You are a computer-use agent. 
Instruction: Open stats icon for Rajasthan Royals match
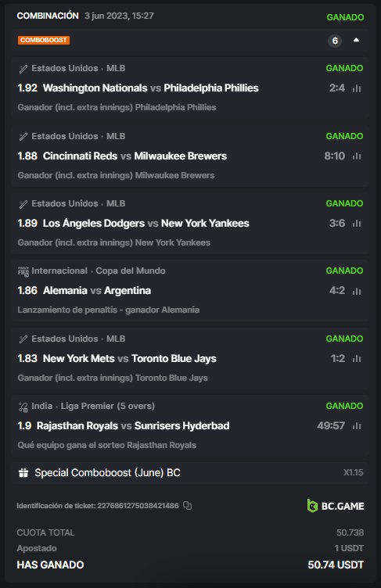tap(357, 426)
